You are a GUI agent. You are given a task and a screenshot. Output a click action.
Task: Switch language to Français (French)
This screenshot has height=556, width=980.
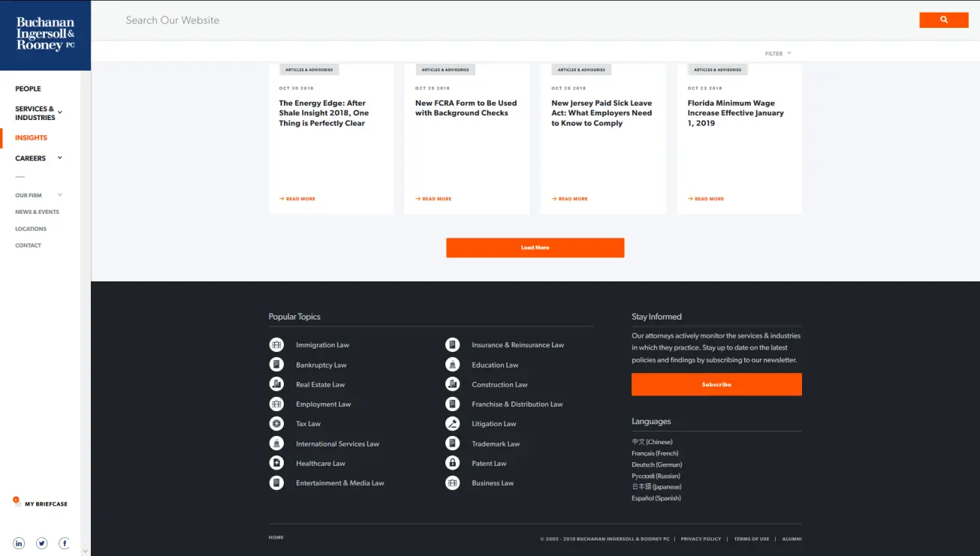[x=655, y=453]
